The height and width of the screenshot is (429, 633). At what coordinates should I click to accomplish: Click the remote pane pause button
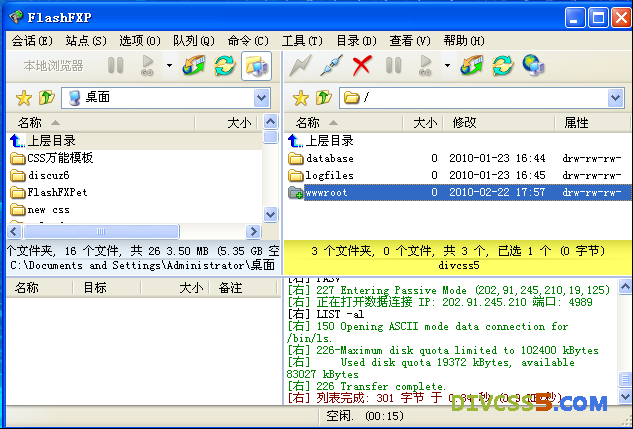pos(393,65)
